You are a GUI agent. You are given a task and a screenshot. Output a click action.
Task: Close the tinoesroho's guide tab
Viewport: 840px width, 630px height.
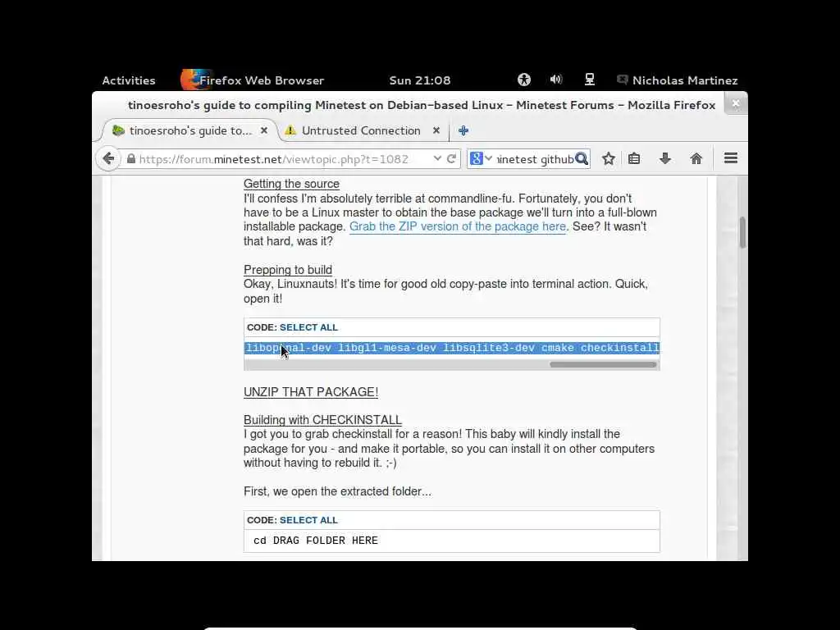[x=264, y=130]
